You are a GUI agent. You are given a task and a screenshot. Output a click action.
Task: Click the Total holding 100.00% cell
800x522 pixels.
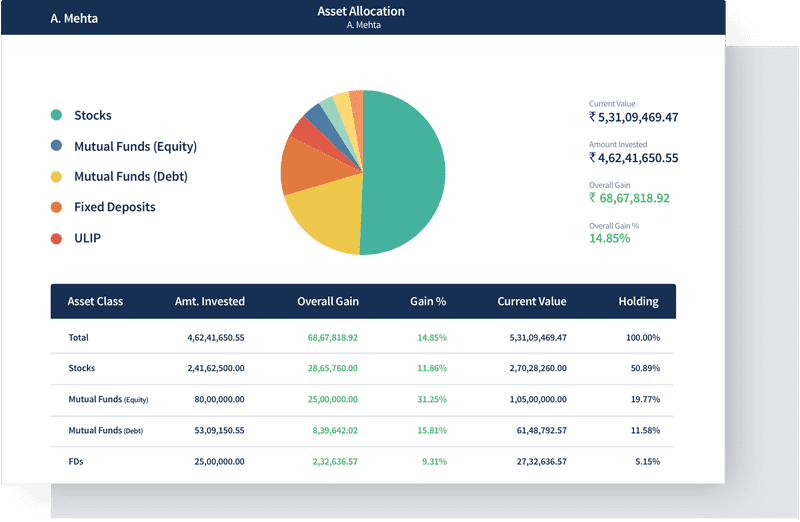(643, 337)
